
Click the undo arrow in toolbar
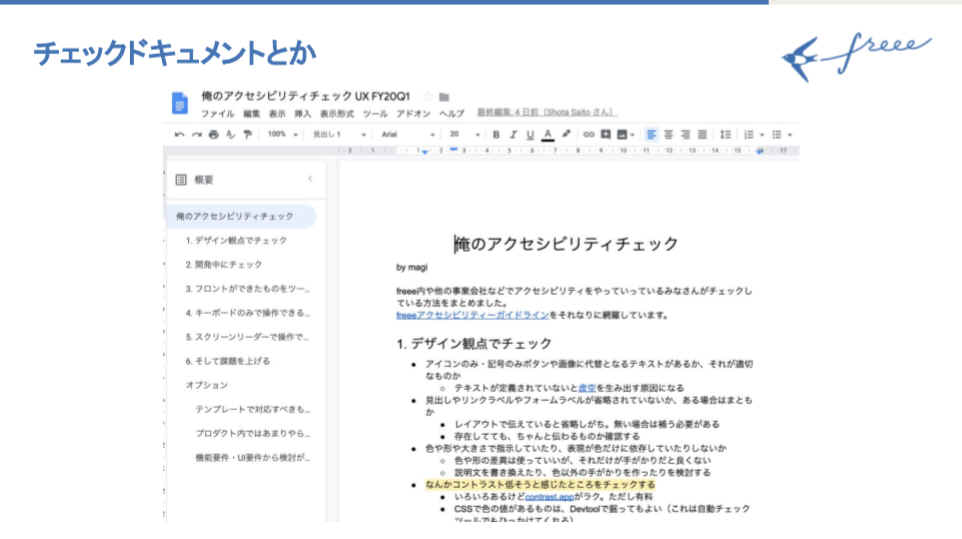179,134
